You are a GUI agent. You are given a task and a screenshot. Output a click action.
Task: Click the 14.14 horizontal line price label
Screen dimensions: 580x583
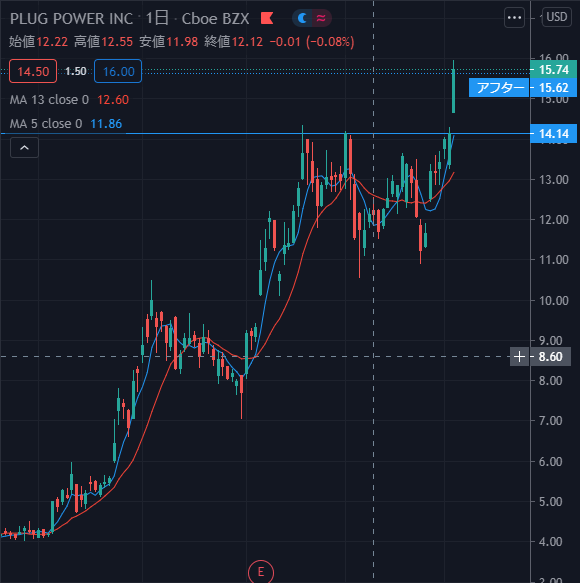(x=554, y=133)
